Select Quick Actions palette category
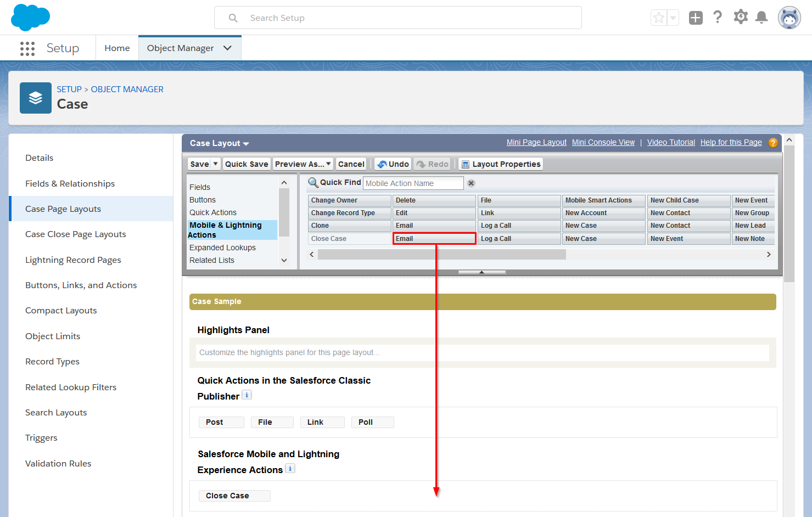This screenshot has width=812, height=517. (x=213, y=212)
